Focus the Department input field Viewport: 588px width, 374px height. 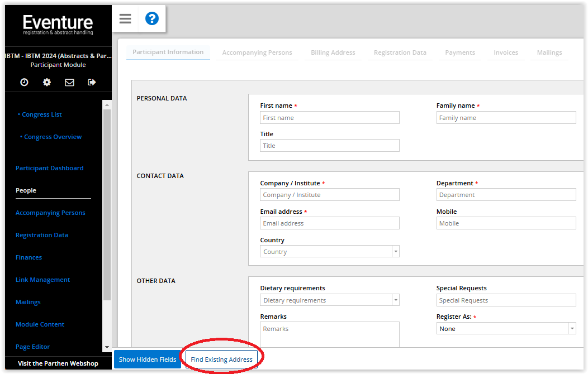point(506,195)
